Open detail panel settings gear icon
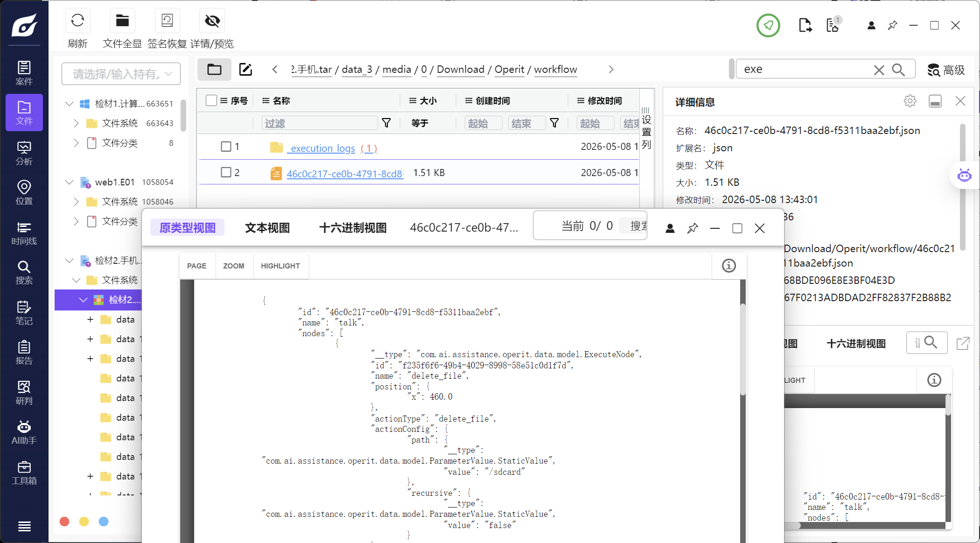 pyautogui.click(x=910, y=101)
